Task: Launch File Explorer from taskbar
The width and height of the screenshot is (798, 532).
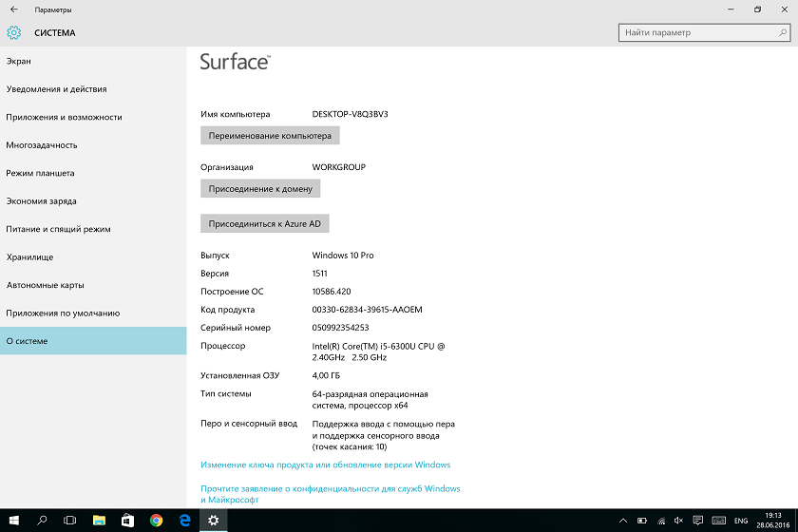Action: click(x=99, y=521)
